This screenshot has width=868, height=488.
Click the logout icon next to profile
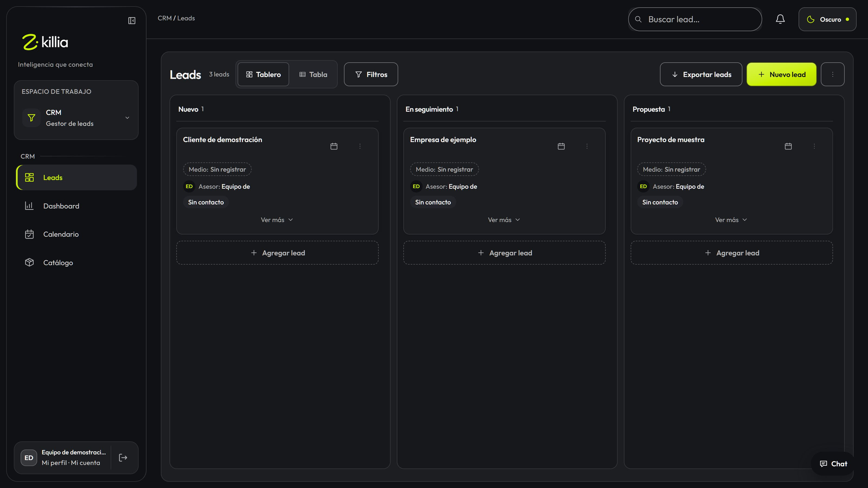tap(123, 458)
